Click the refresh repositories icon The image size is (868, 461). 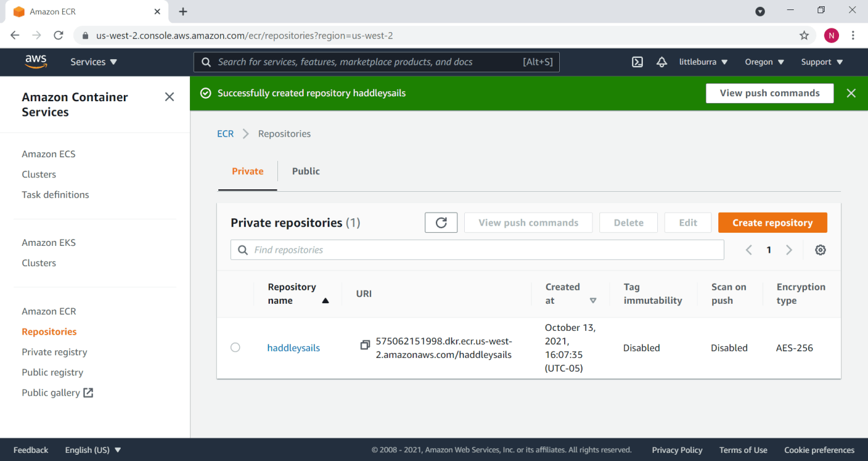click(x=441, y=223)
